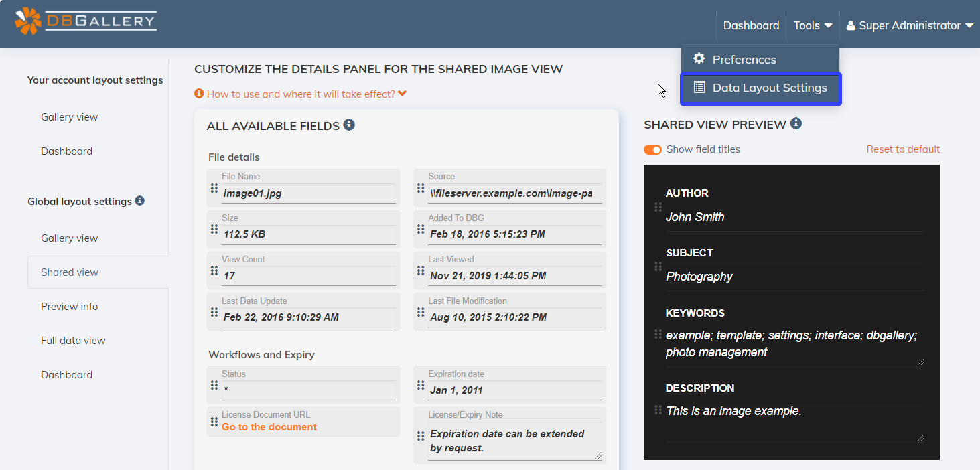980x470 pixels.
Task: Click the Workflows and Expiry heading
Action: tap(261, 355)
